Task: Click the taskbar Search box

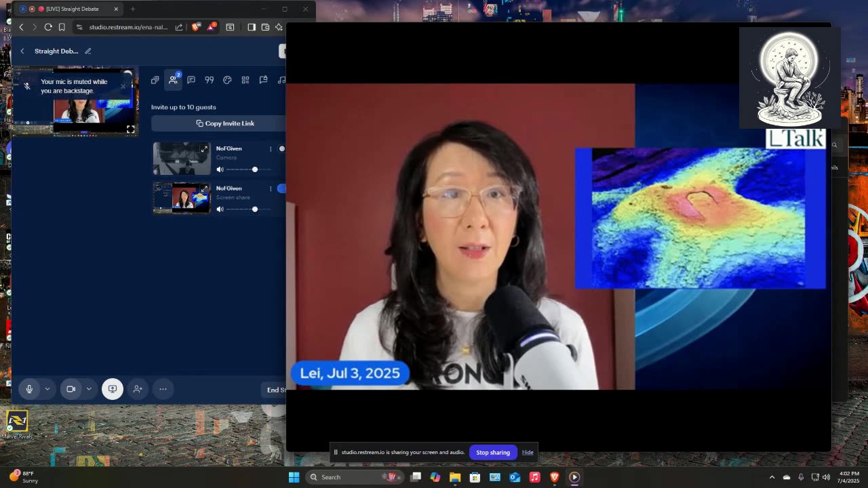Action: (x=355, y=477)
